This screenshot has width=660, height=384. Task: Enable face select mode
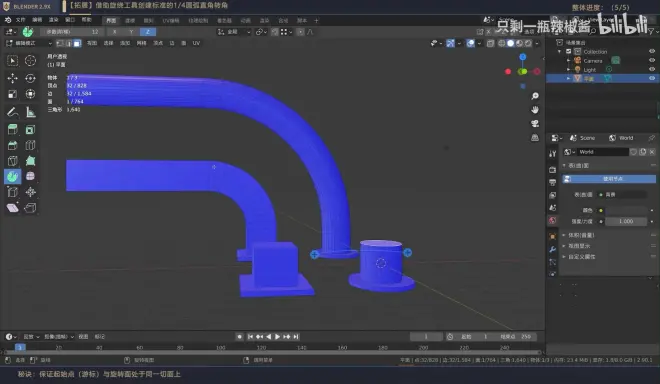point(77,43)
